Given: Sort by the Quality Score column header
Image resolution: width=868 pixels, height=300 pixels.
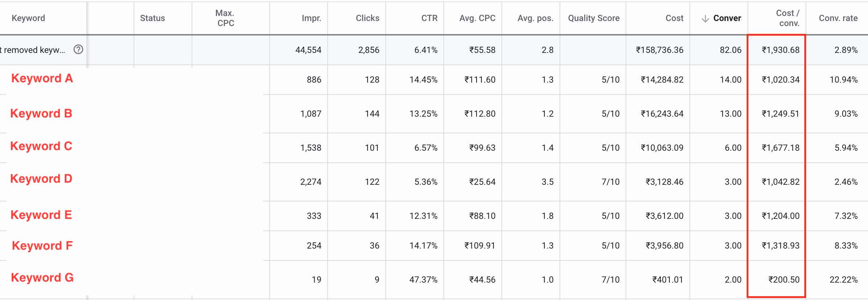Looking at the screenshot, I should pyautogui.click(x=593, y=18).
